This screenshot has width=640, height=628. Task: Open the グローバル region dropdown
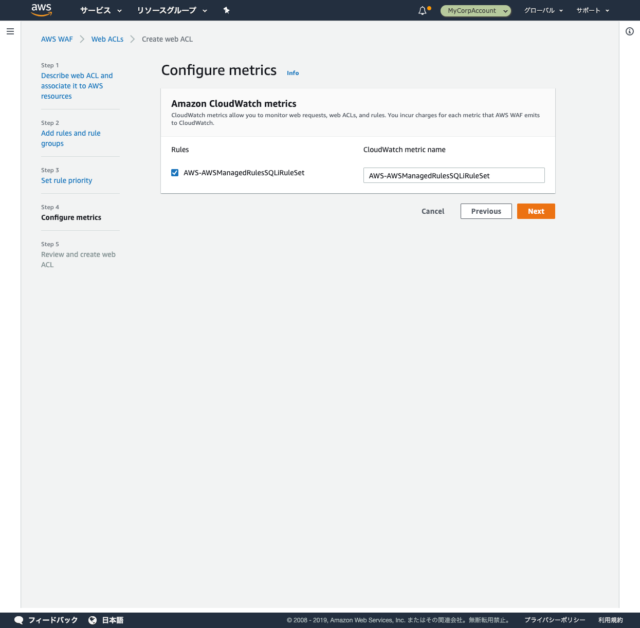click(x=543, y=11)
